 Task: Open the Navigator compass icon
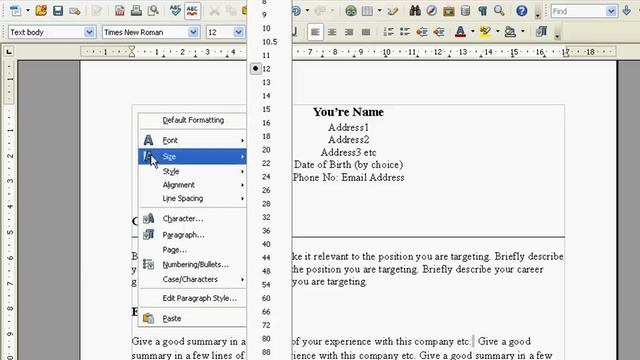pyautogui.click(x=432, y=11)
